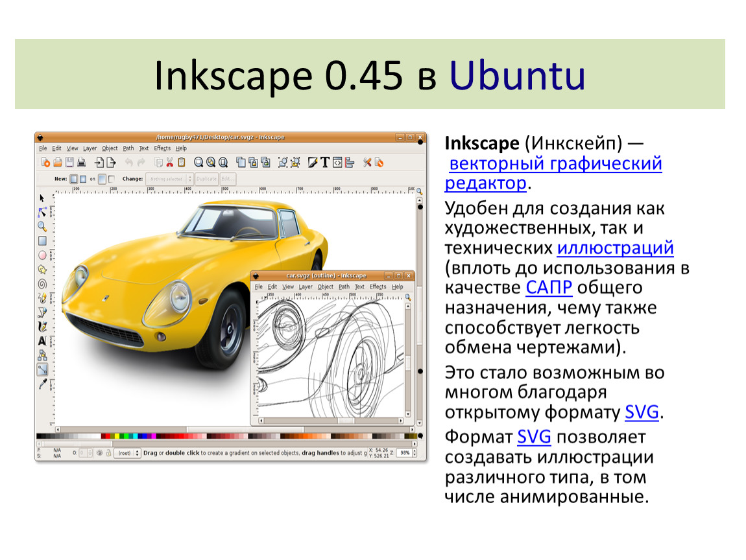Open the 'векторный графический редактор' link
Screen dimensions: 746x560
[x=553, y=173]
